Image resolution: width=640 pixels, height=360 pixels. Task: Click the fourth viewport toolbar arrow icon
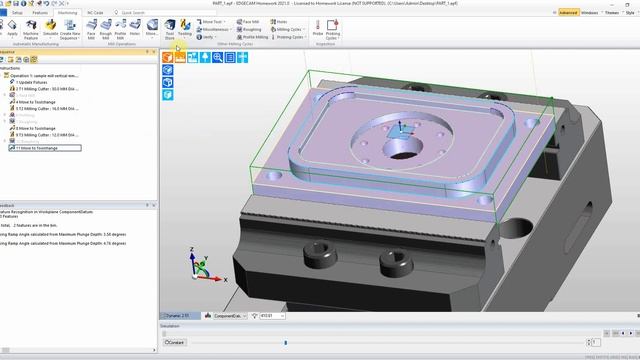(205, 57)
